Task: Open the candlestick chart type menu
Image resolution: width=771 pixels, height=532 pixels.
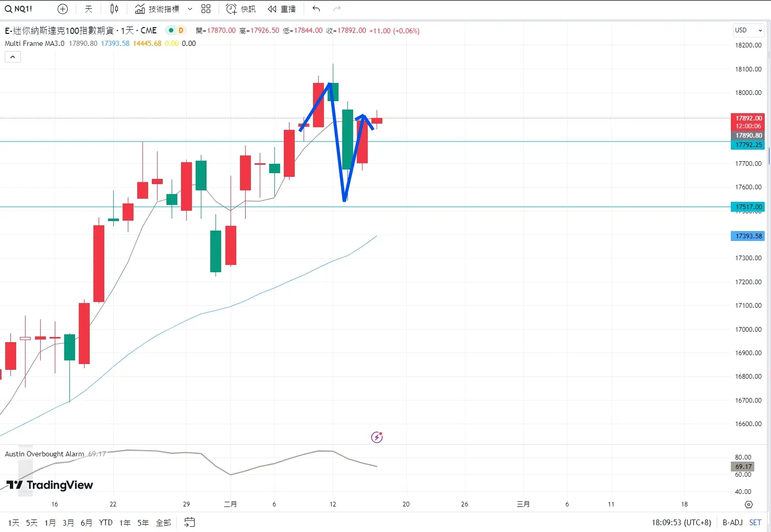Action: (114, 9)
